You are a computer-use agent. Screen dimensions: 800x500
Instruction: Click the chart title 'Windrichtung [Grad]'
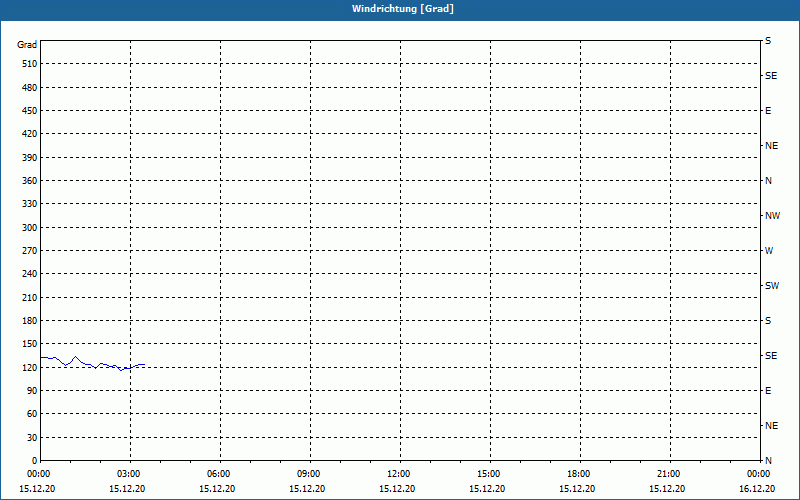403,9
